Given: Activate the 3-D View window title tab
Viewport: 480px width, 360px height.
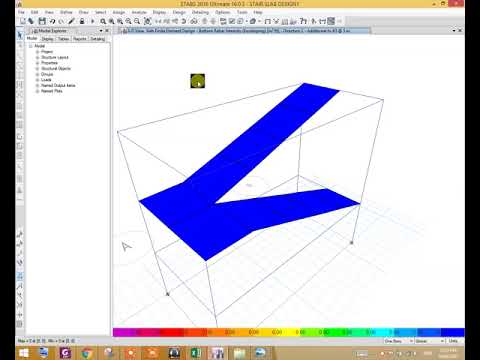Looking at the screenshot, I should (x=245, y=31).
